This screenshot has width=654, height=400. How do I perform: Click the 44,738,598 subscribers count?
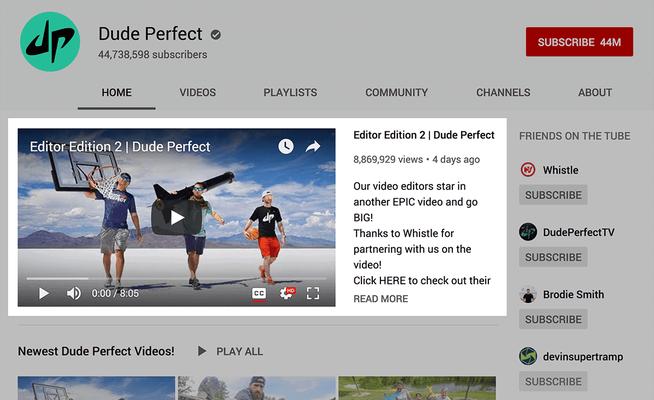click(x=153, y=55)
